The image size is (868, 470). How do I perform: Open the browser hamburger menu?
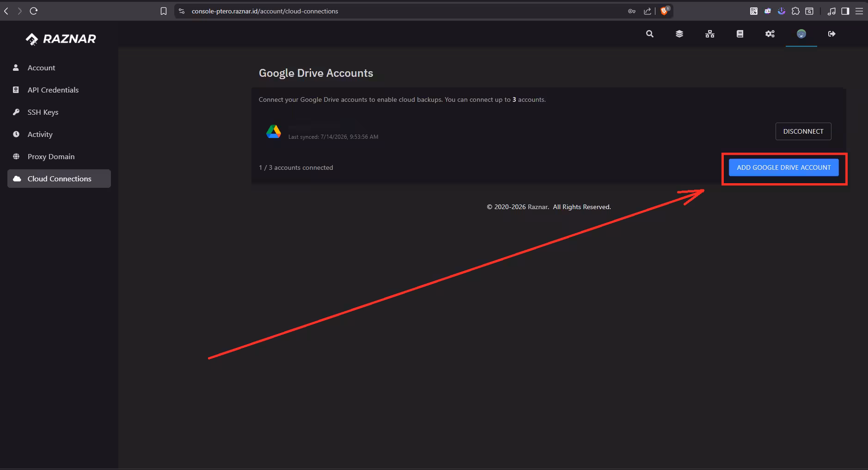coord(859,11)
